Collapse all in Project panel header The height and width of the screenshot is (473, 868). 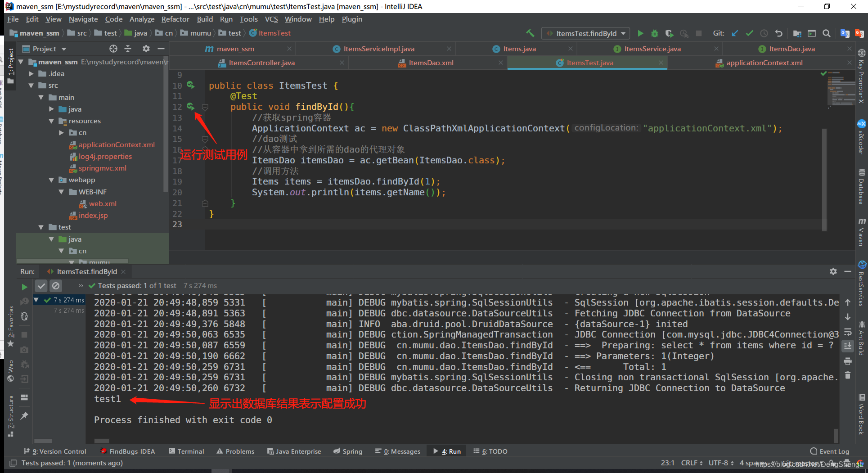pyautogui.click(x=128, y=49)
